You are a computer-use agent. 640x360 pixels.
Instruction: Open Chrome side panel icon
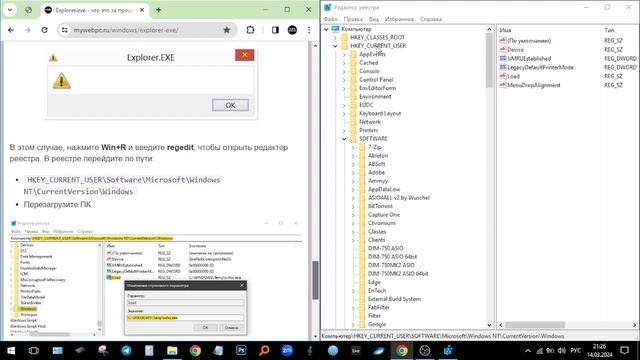pyautogui.click(x=275, y=30)
